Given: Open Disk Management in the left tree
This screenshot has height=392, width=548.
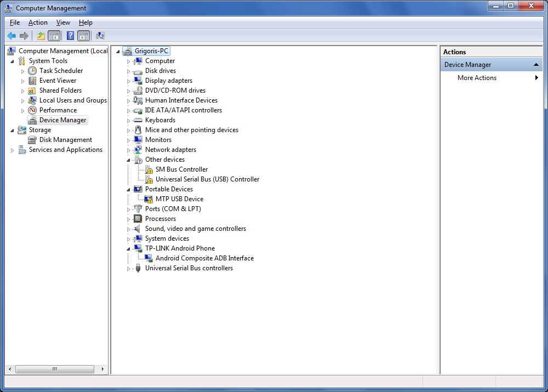Looking at the screenshot, I should pos(65,140).
